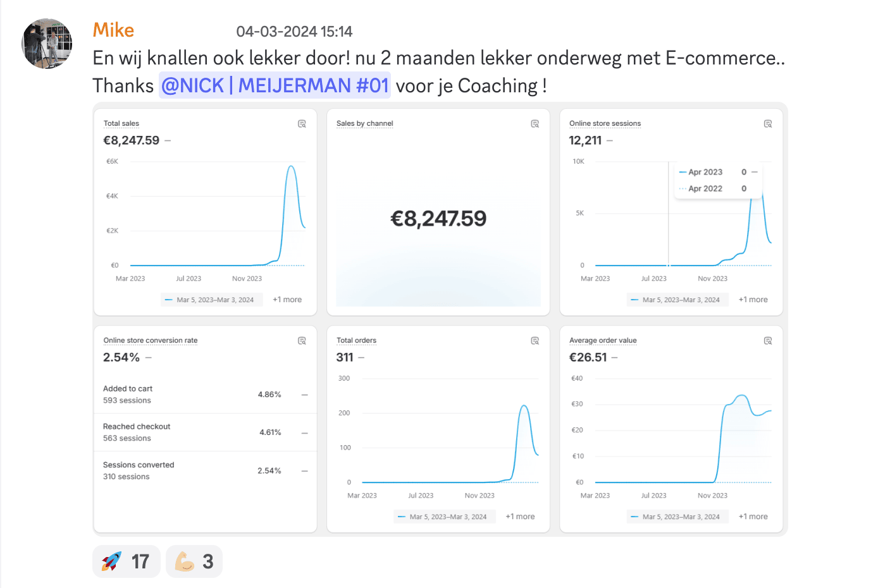
Task: Open report icon on Total orders card
Action: pyautogui.click(x=535, y=341)
